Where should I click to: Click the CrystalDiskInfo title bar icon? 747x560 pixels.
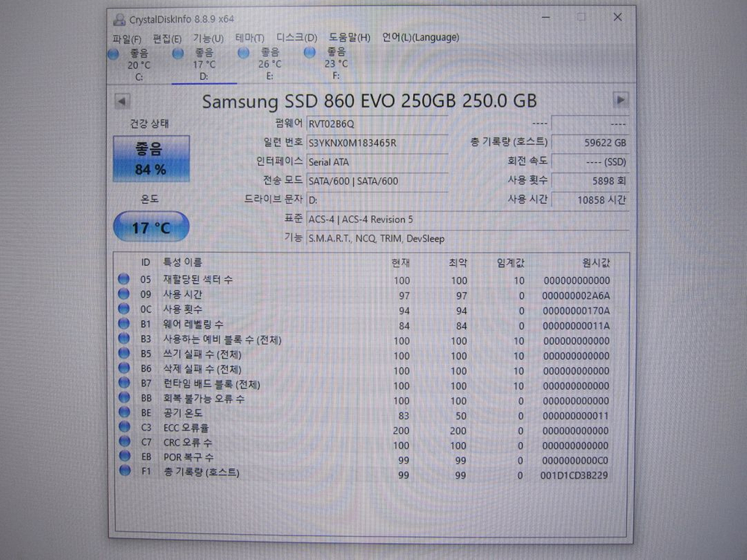click(x=120, y=17)
